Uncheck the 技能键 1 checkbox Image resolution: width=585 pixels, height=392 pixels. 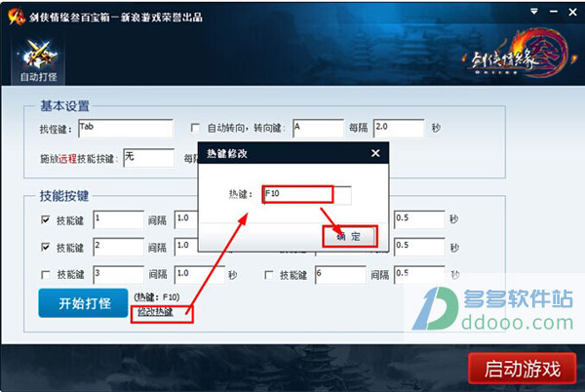tap(45, 220)
